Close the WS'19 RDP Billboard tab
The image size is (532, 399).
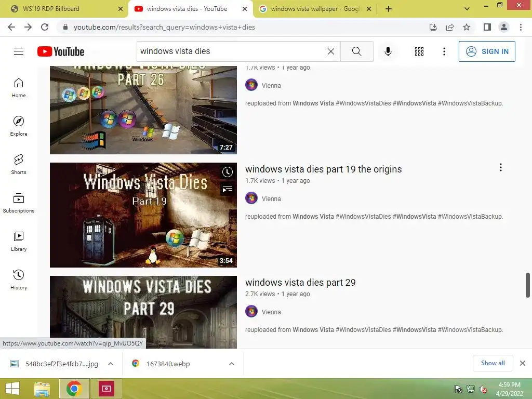pyautogui.click(x=120, y=9)
